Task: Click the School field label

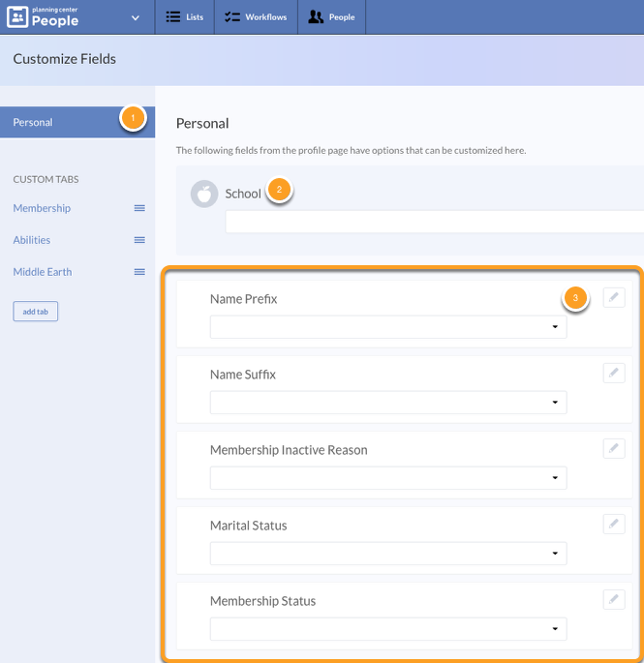Action: pyautogui.click(x=243, y=194)
